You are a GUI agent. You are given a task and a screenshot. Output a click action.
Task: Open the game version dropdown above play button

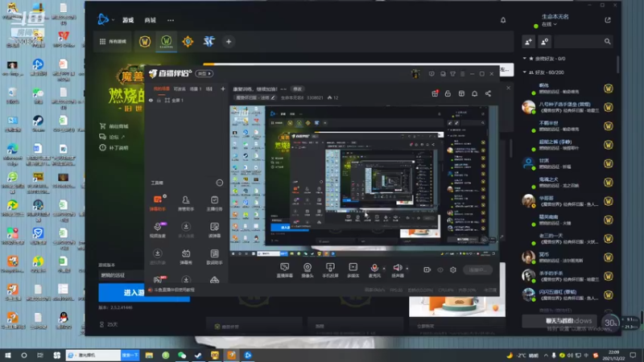122,275
